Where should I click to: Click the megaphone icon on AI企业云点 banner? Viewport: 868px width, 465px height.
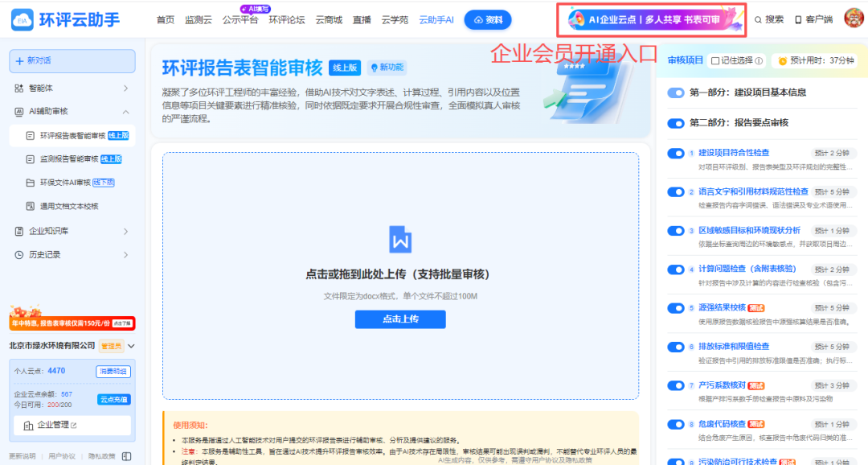click(577, 20)
